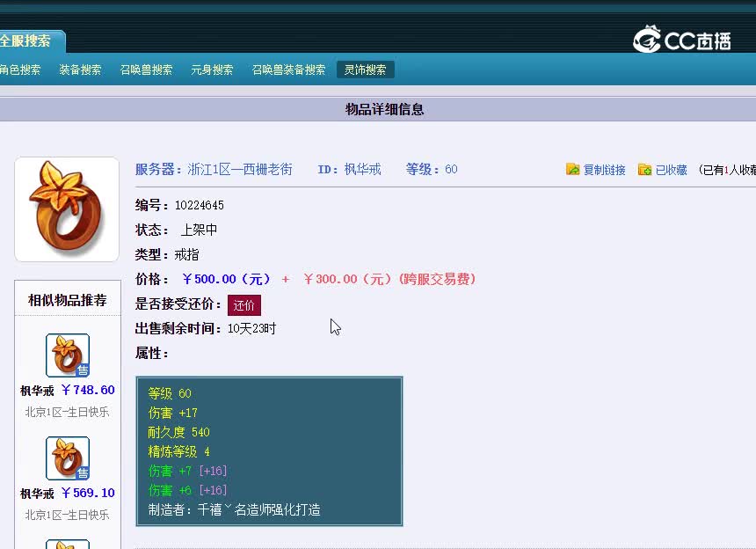
Task: Click the CC直播 logo
Action: click(x=682, y=39)
